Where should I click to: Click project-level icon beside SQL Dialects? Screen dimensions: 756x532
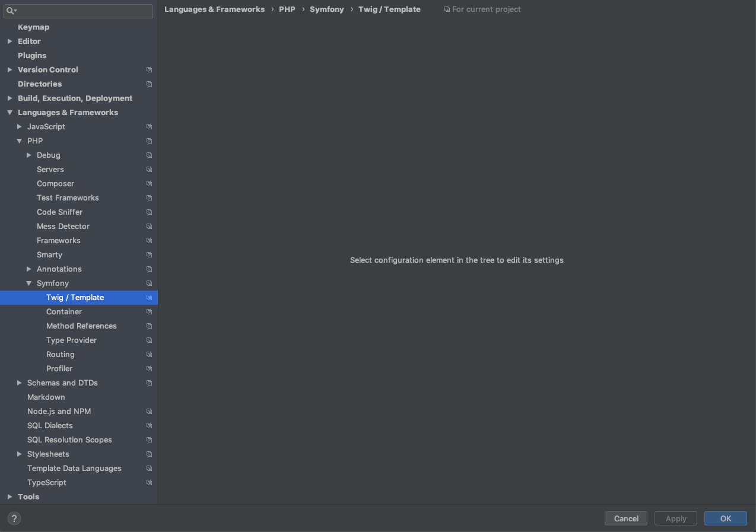pos(149,426)
